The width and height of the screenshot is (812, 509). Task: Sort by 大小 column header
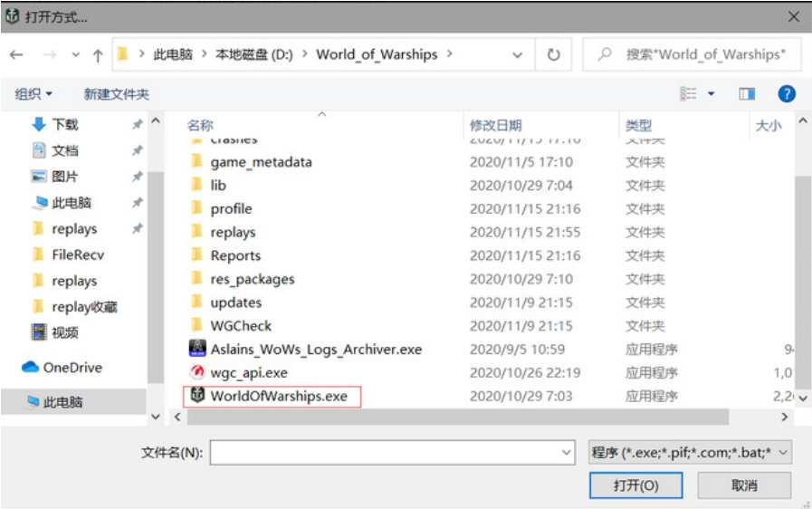[x=769, y=125]
